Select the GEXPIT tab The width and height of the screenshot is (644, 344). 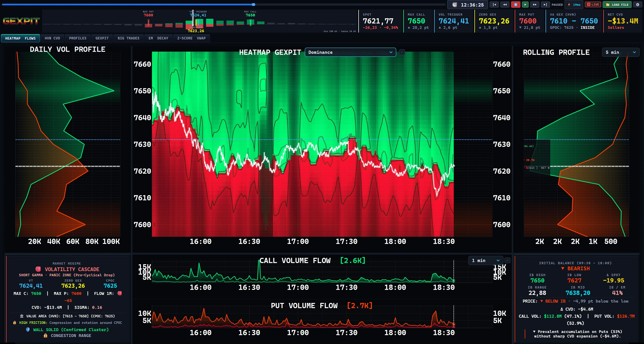click(x=102, y=38)
